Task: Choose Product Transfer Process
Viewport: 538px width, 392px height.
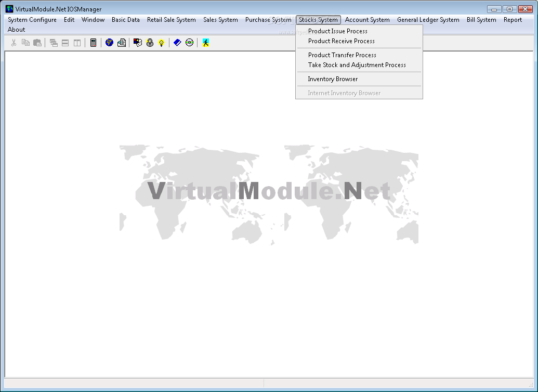Action: click(x=359, y=55)
